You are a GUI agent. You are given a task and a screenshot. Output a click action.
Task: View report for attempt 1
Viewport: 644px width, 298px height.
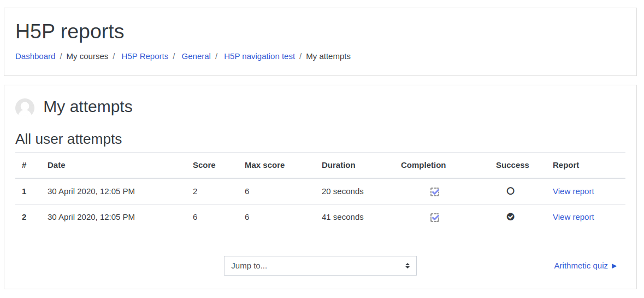(573, 191)
